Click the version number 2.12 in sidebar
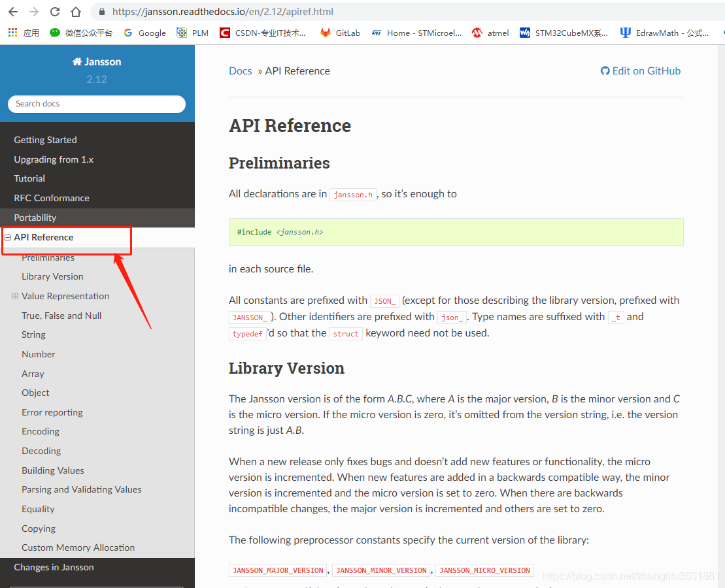 (97, 80)
